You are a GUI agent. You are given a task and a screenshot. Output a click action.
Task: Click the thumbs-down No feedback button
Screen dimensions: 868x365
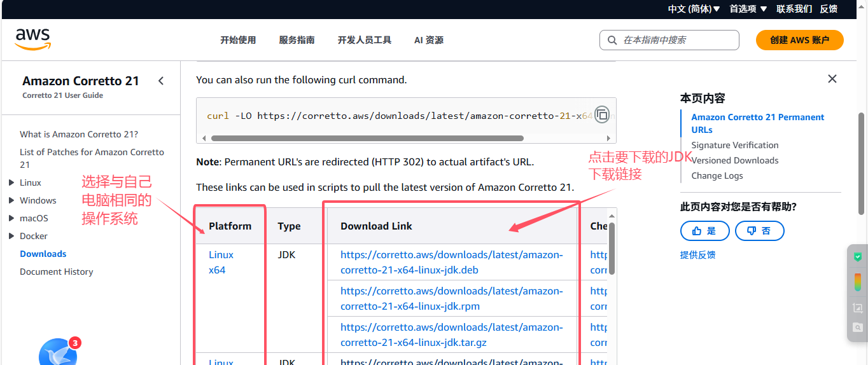click(x=759, y=231)
